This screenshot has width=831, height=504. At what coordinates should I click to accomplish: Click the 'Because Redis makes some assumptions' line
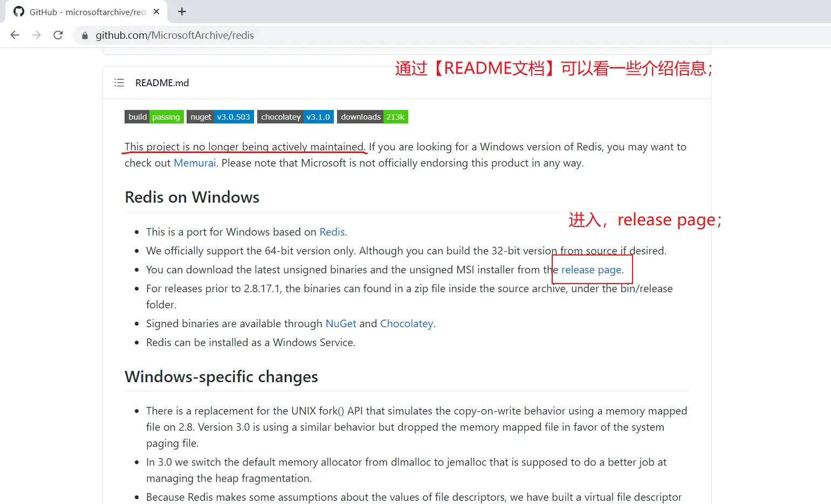point(414,497)
